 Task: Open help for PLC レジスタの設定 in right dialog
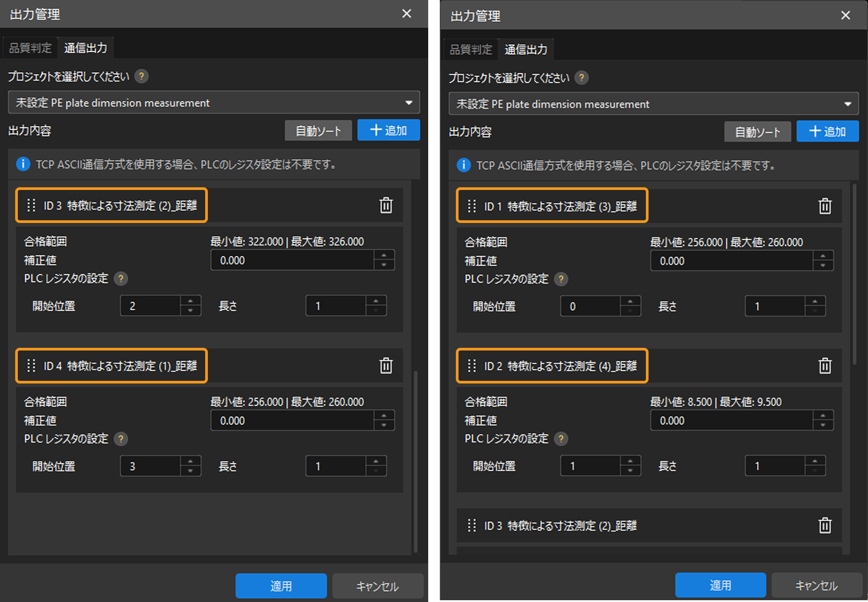click(x=562, y=279)
